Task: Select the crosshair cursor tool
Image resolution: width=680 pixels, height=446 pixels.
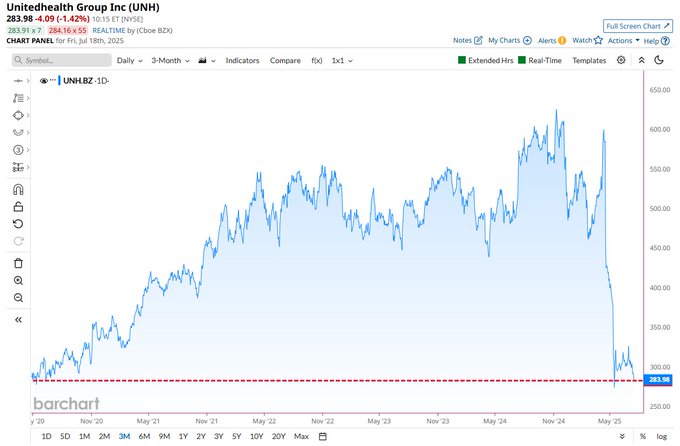Action: 18,81
